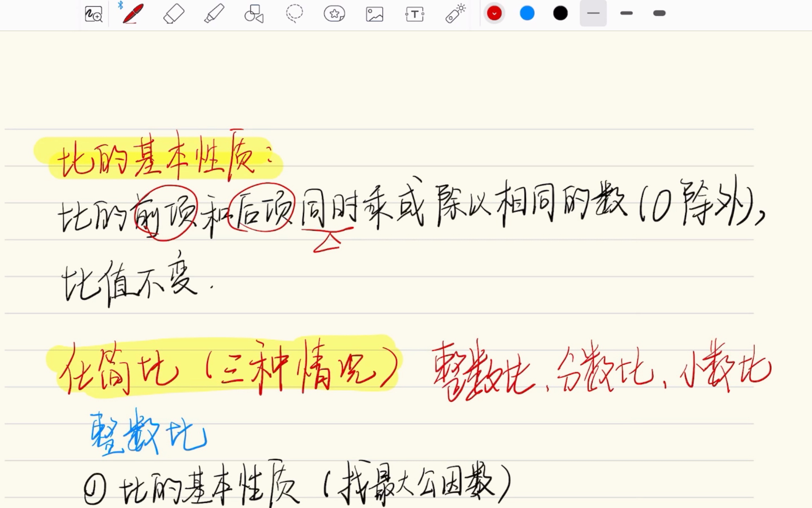The height and width of the screenshot is (508, 812).
Task: Open the stickers and elements tool
Action: click(x=334, y=13)
